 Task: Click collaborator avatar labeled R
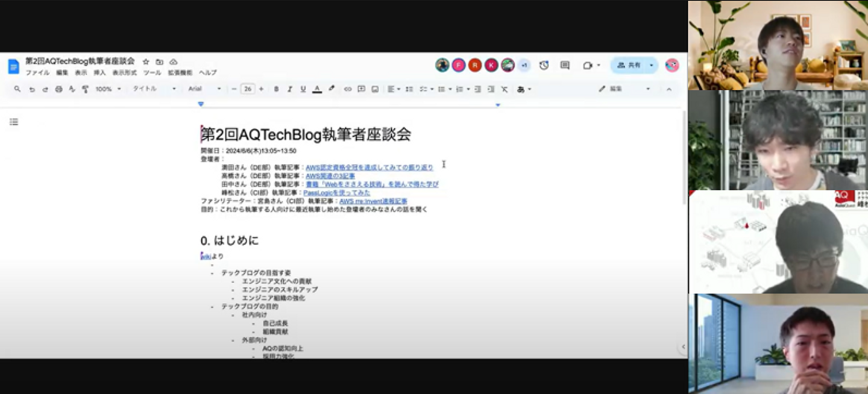pos(475,65)
